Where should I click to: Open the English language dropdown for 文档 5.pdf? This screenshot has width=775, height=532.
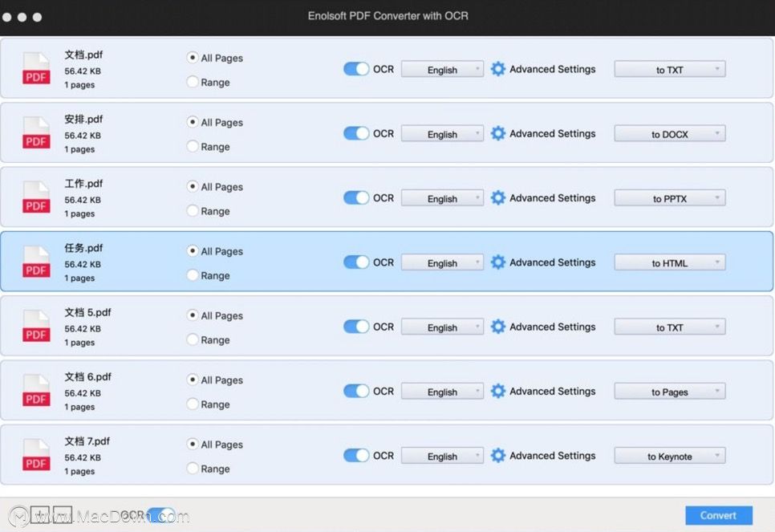(x=442, y=327)
